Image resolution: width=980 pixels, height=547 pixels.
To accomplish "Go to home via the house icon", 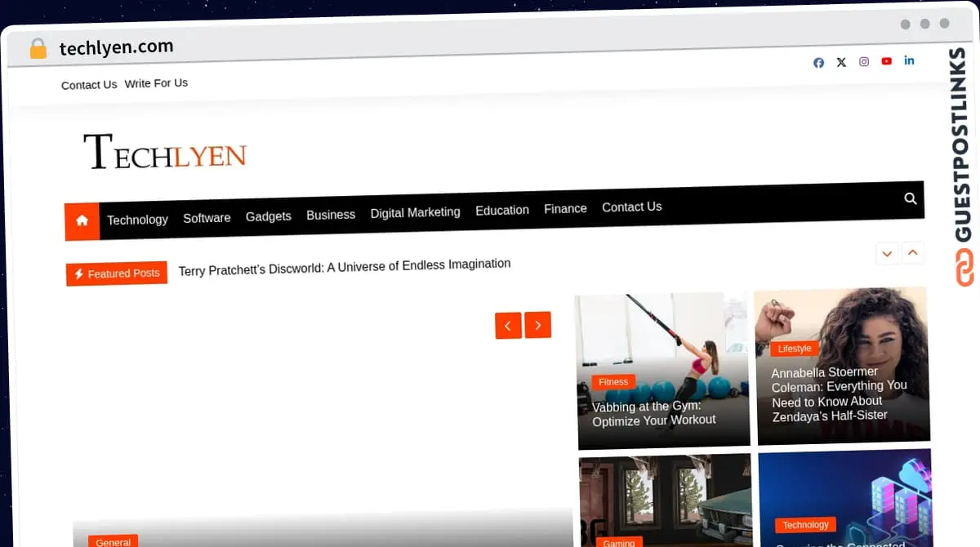I will pyautogui.click(x=82, y=220).
